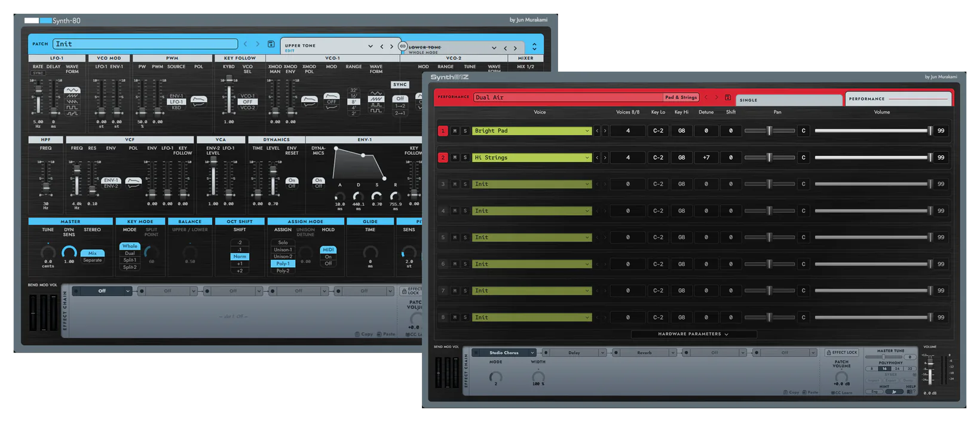The image size is (980, 422).
Task: Select polyphony 8 in Synth-81Z
Action: click(x=872, y=369)
